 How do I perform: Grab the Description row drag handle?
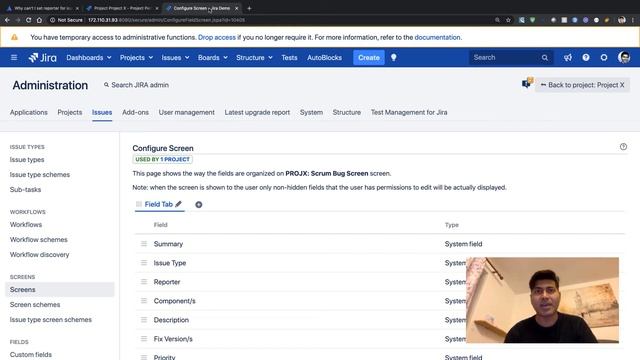tap(144, 320)
